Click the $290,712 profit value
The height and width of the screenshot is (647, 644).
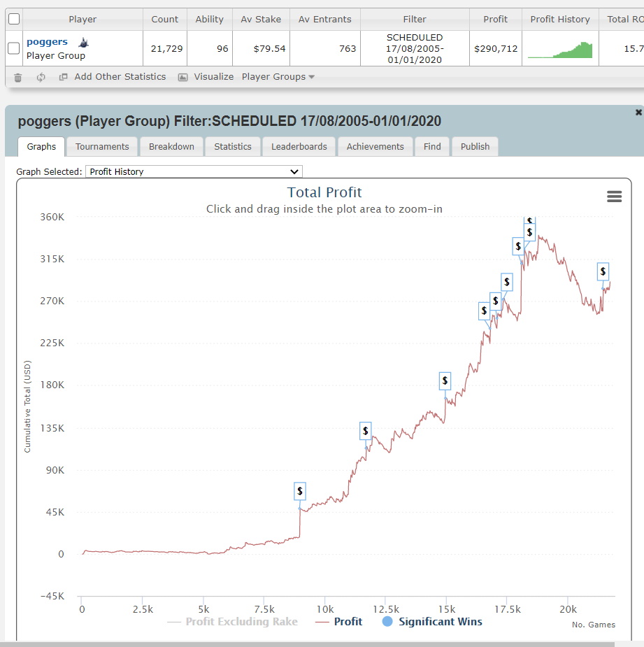coord(496,49)
